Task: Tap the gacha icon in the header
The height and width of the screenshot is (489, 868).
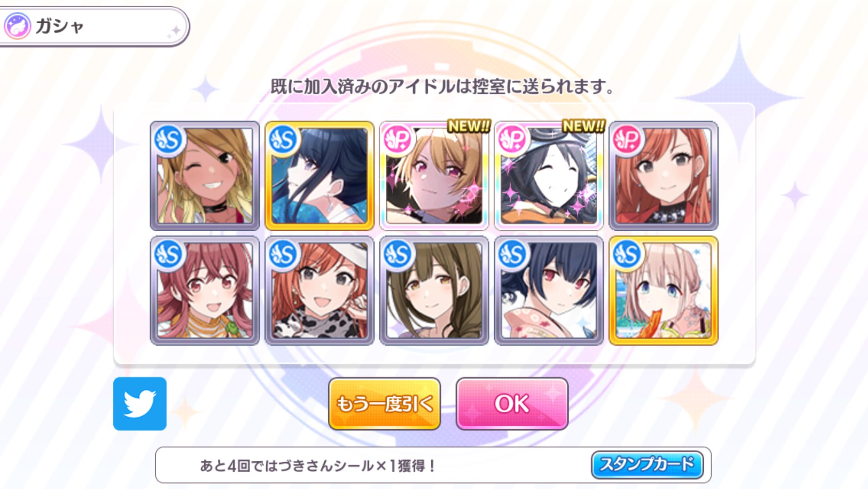Action: (x=17, y=26)
